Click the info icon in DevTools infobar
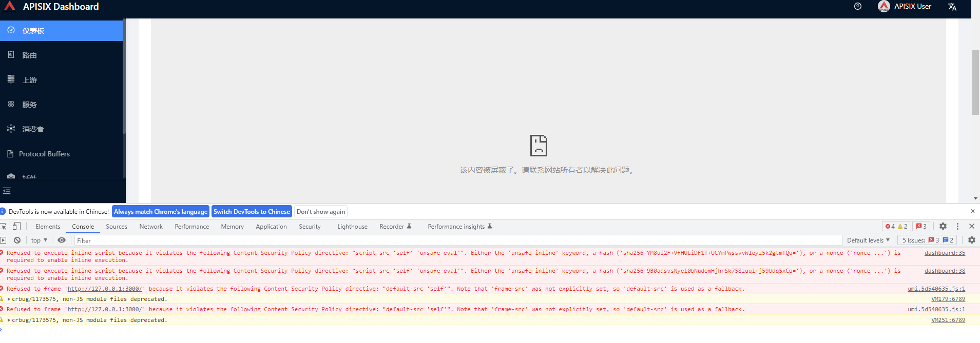 coord(3,211)
